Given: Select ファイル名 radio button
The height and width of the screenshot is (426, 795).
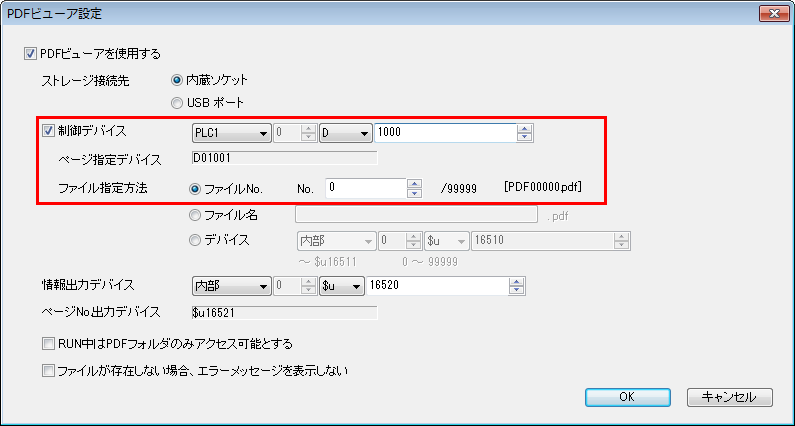Looking at the screenshot, I should pyautogui.click(x=195, y=213).
